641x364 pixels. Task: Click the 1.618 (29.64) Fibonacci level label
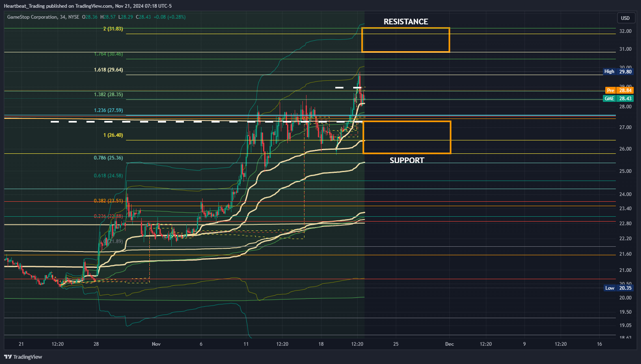pos(108,70)
